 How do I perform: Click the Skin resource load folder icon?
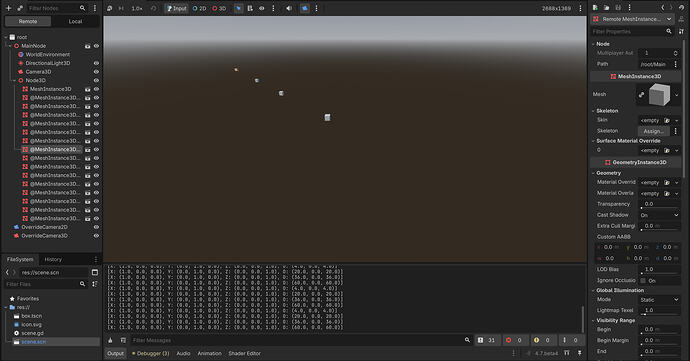[667, 120]
